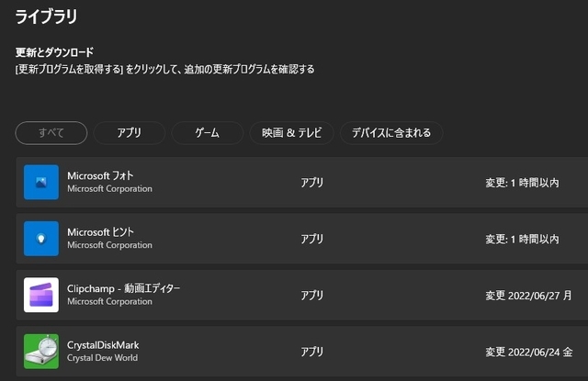The image size is (588, 381).
Task: Click 変更: 1 時間以内 in Microsoft フォト row
Action: [523, 183]
